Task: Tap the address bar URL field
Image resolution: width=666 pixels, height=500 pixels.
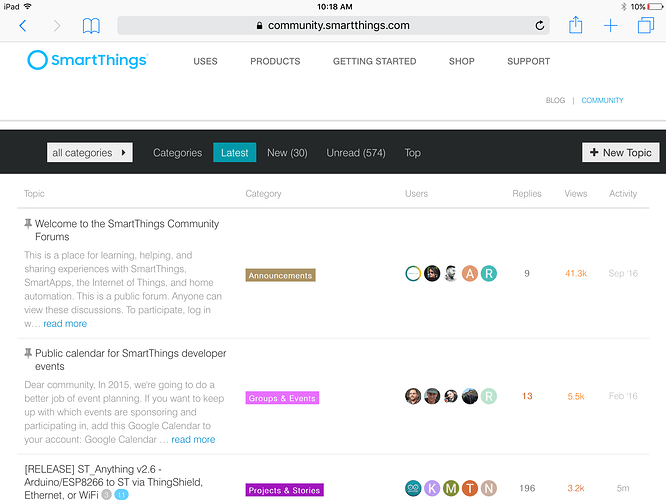Action: [x=333, y=25]
